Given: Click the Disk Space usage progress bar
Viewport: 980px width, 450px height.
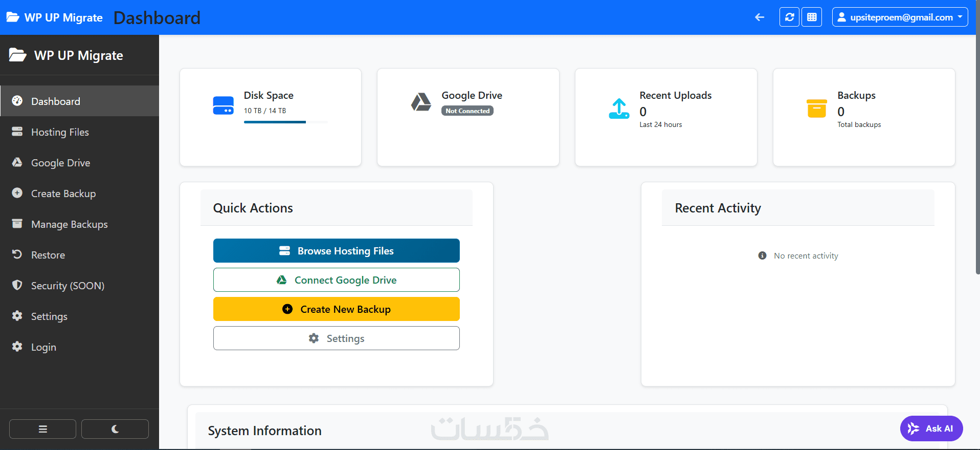Looking at the screenshot, I should [x=286, y=122].
